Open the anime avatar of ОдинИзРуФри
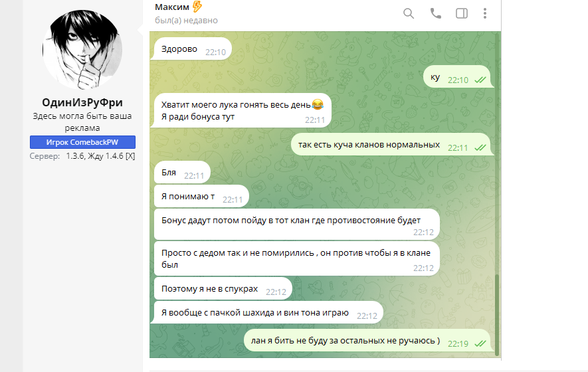This screenshot has height=372, width=588. point(82,50)
